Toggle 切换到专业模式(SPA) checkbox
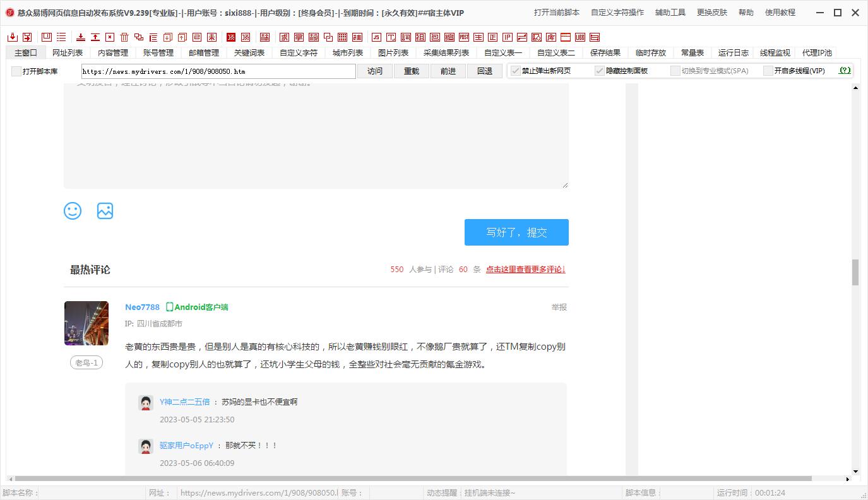Screen dimensions: 868x500 click(x=675, y=71)
